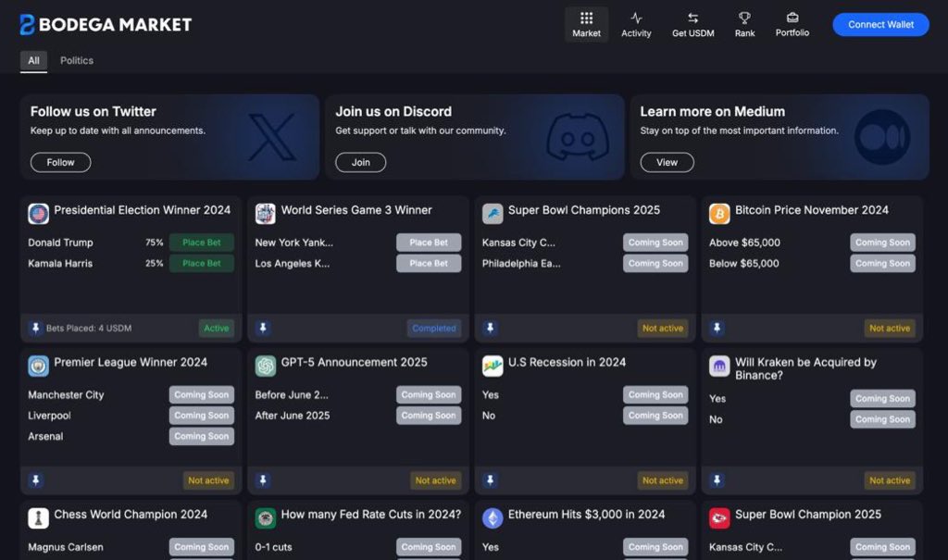Click the Premier League Winner icon
Image resolution: width=948 pixels, height=560 pixels.
(x=38, y=366)
